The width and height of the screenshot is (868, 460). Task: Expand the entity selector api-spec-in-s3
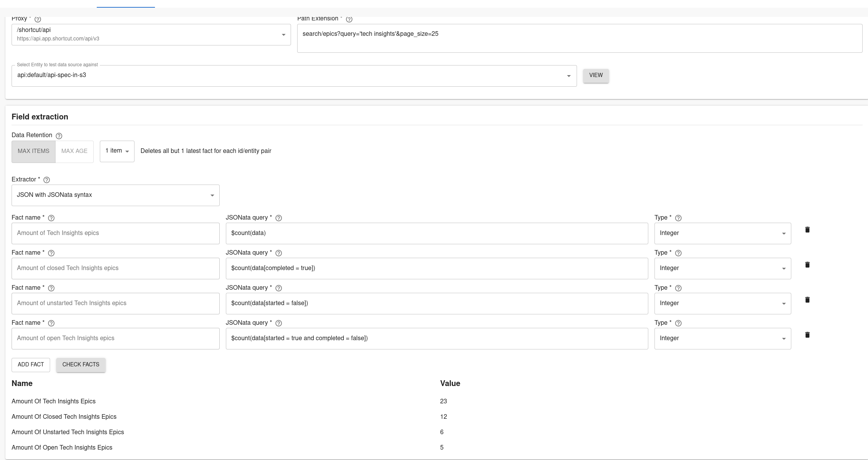coord(294,76)
